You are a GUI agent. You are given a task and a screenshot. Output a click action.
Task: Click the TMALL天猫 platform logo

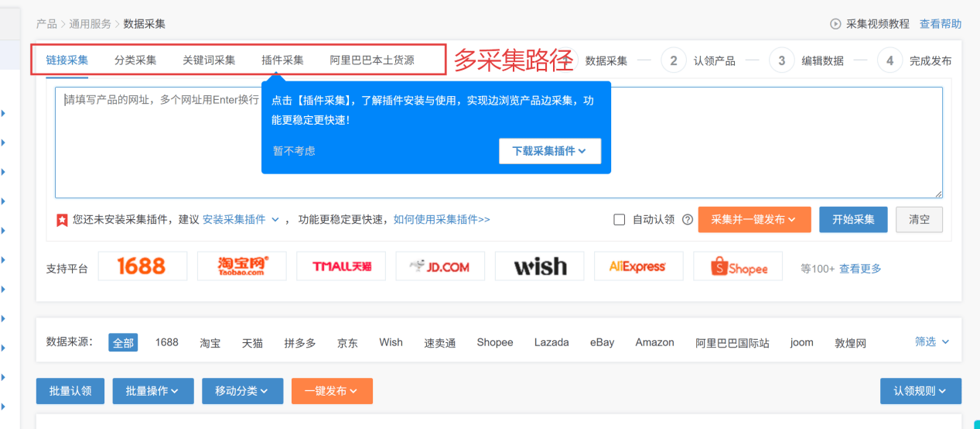[x=341, y=266]
